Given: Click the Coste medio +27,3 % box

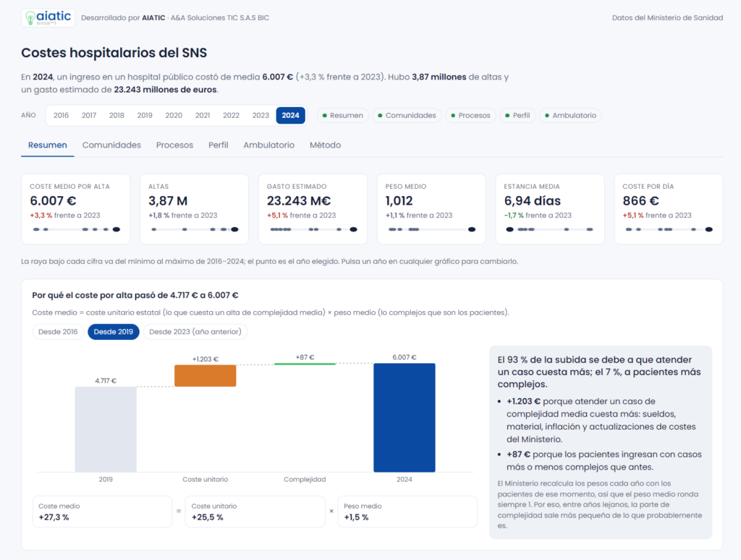Looking at the screenshot, I should pyautogui.click(x=102, y=512).
